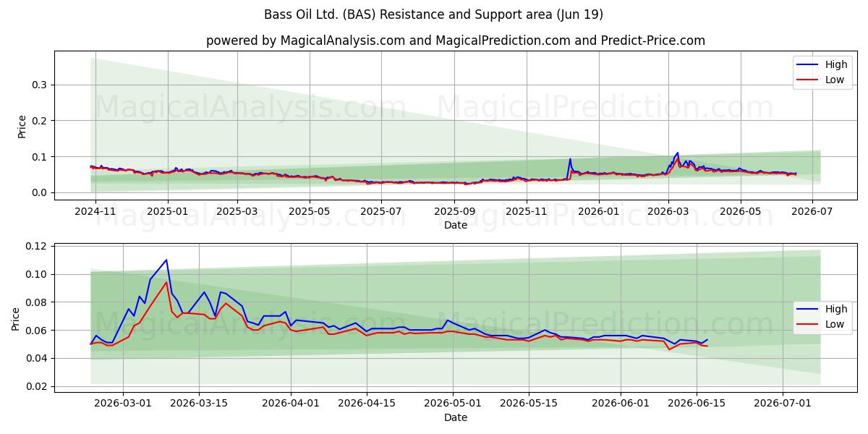Click the '0.0' y-axis value on the top chart

tap(41, 192)
